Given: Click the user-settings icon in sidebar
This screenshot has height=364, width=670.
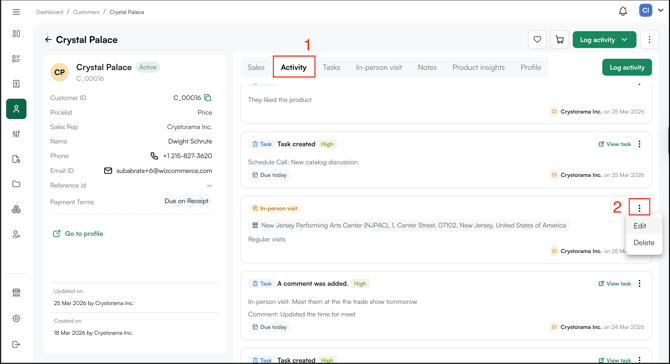Looking at the screenshot, I should (x=16, y=235).
